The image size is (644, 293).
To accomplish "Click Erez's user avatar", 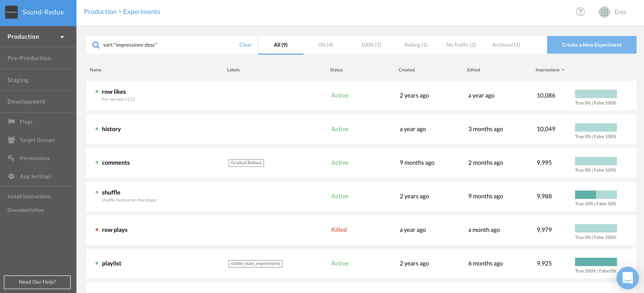I will (x=604, y=12).
